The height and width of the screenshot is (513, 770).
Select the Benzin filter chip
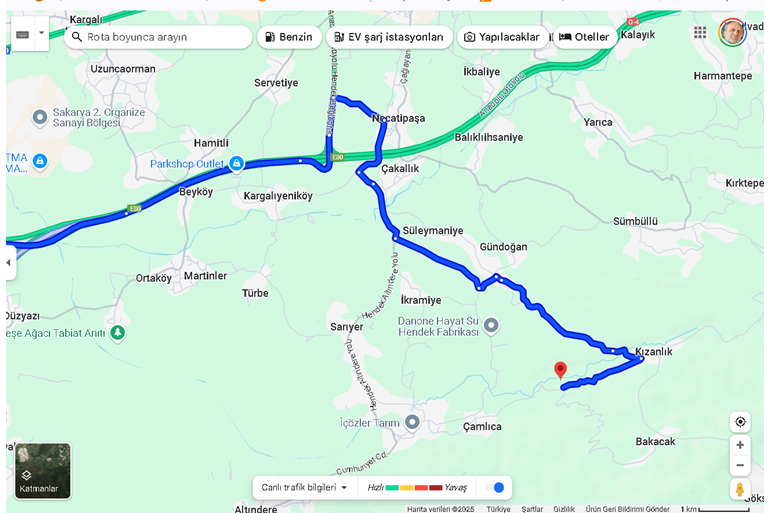(x=289, y=37)
